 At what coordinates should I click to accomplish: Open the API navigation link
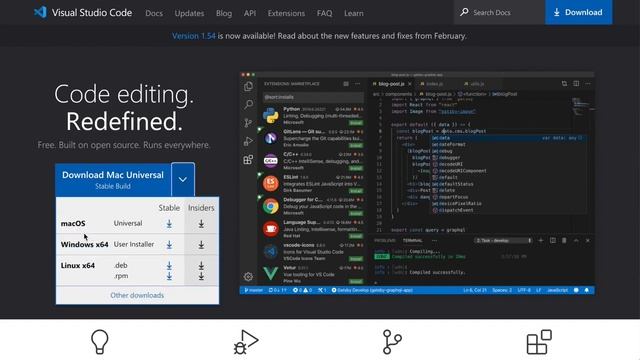[x=250, y=13]
